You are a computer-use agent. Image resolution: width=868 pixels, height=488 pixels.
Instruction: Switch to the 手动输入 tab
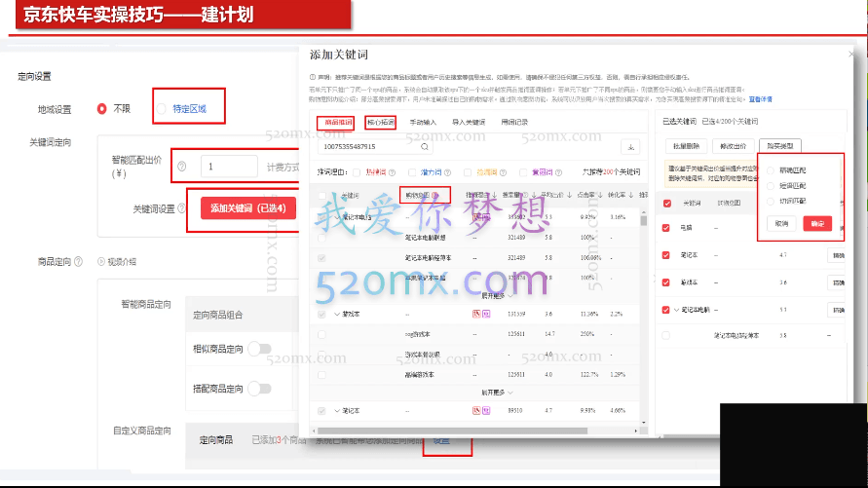pyautogui.click(x=423, y=123)
